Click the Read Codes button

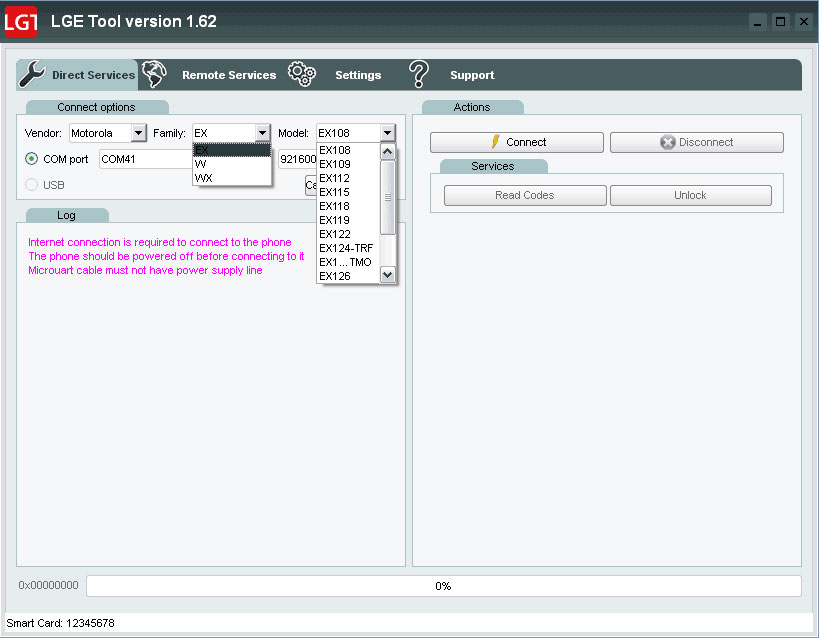(525, 195)
